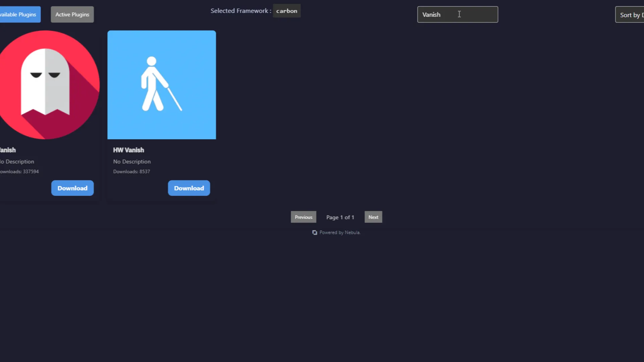The image size is (644, 362).
Task: Click the Nebula logo icon in the footer
Action: (315, 233)
